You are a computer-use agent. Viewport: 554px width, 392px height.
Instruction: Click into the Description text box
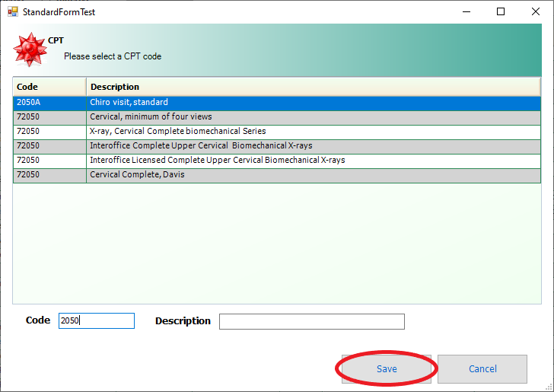point(312,321)
